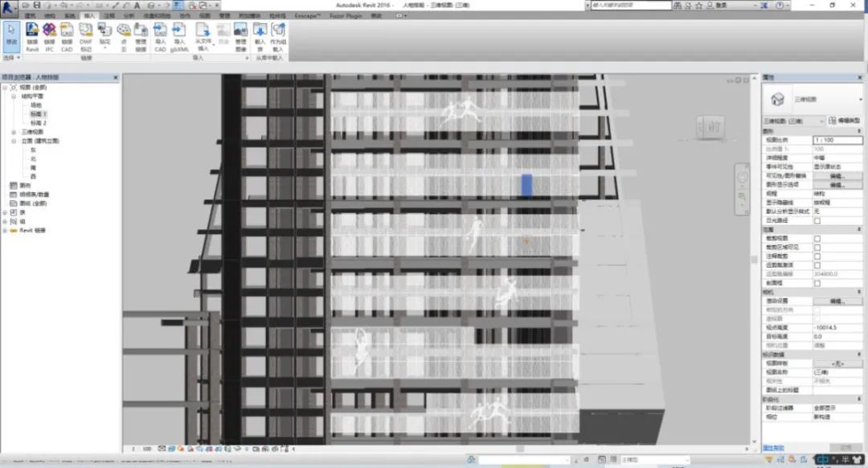Click the Import CAD icon
Image resolution: width=868 pixels, height=468 pixels.
pyautogui.click(x=160, y=36)
